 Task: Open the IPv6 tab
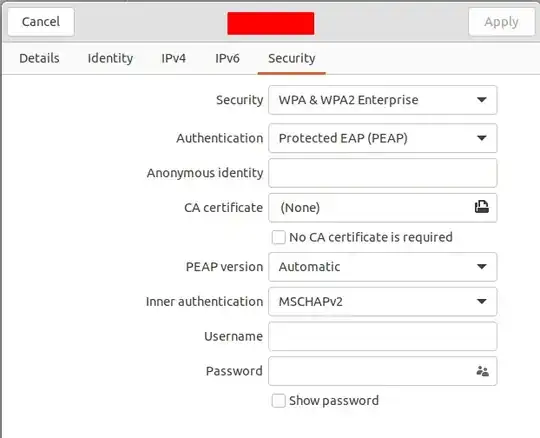click(227, 58)
